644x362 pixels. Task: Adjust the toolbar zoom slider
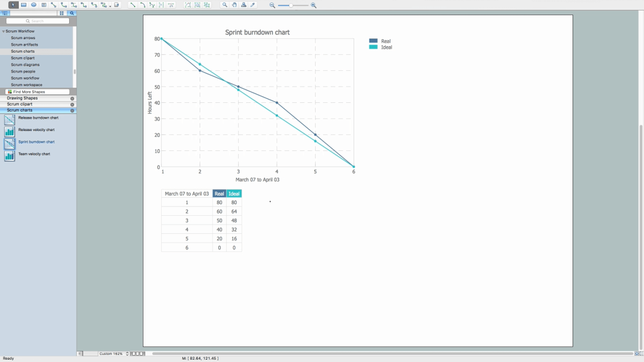(291, 5)
